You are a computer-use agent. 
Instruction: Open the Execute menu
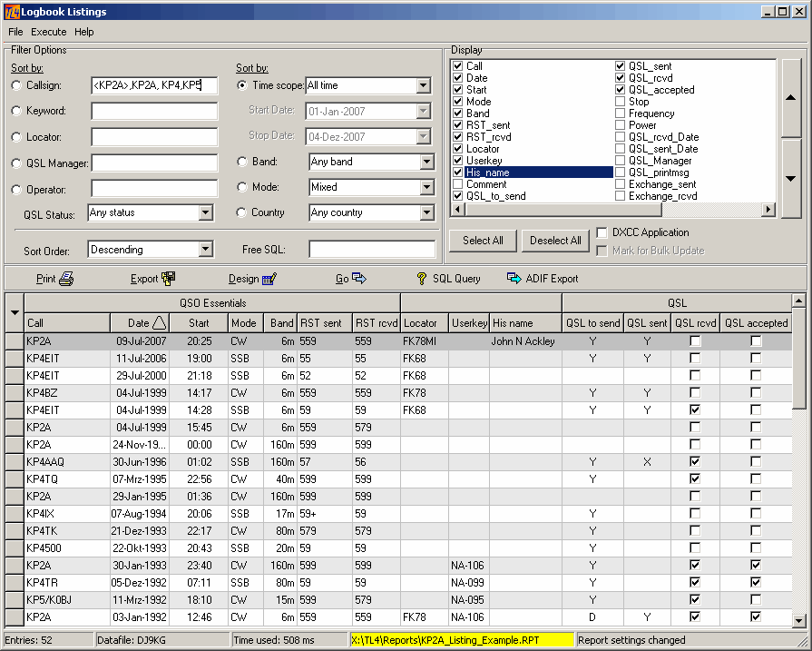coord(49,32)
